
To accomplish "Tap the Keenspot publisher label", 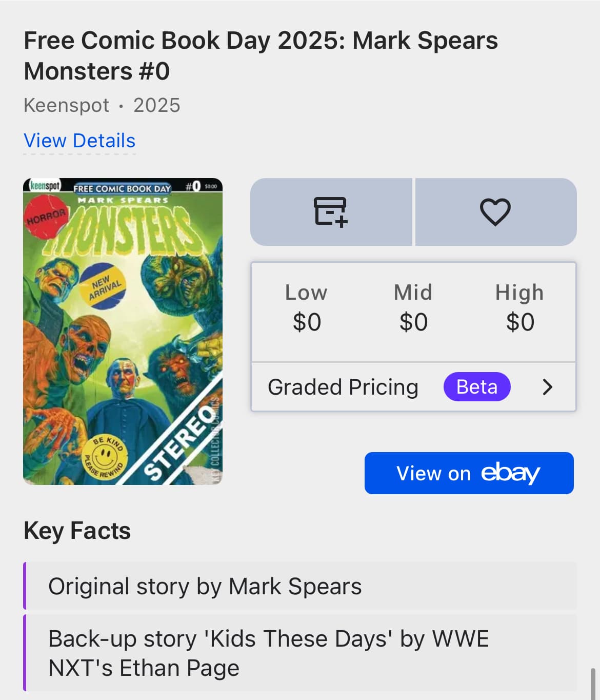I will pyautogui.click(x=66, y=105).
